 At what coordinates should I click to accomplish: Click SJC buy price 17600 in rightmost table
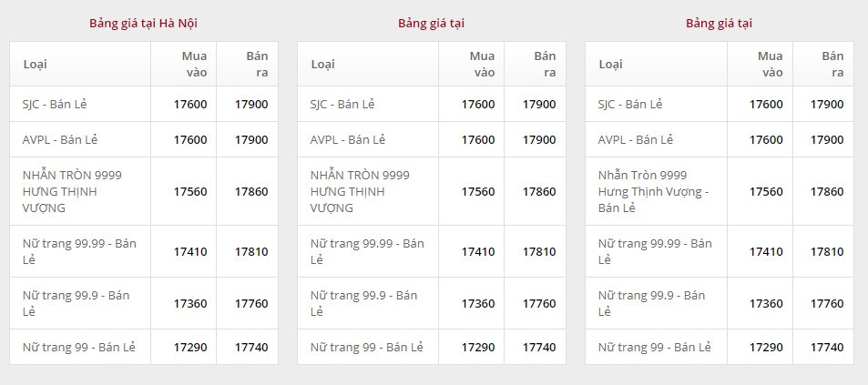(766, 105)
